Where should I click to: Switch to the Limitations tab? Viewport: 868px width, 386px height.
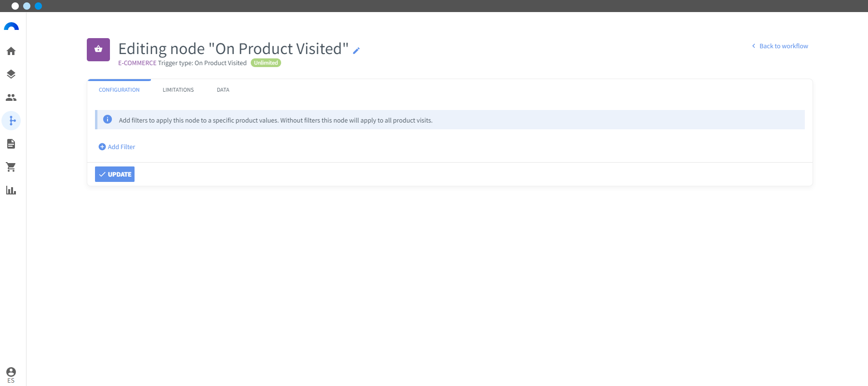coord(178,90)
